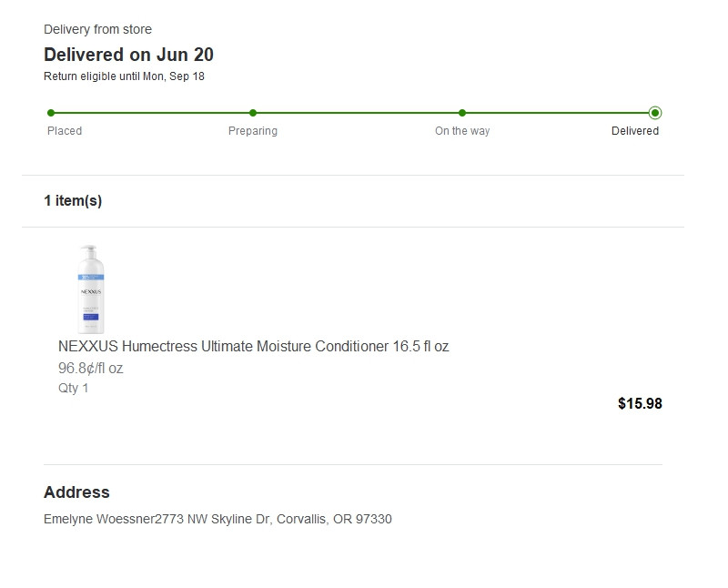
Task: Click progress line between Preparing and On the way
Action: pyautogui.click(x=358, y=113)
